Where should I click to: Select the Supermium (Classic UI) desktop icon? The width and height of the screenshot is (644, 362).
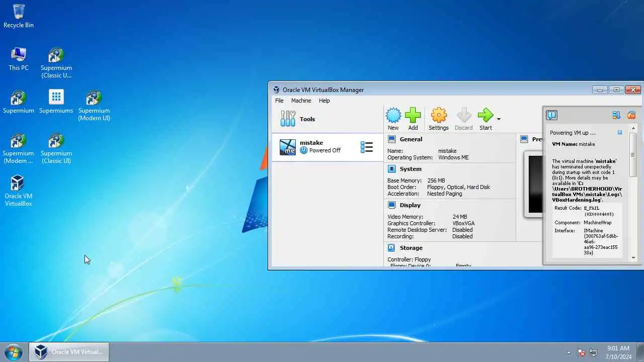[56, 148]
